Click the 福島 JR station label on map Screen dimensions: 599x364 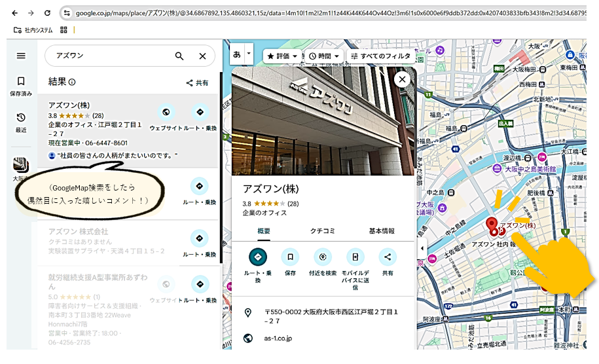tap(435, 115)
